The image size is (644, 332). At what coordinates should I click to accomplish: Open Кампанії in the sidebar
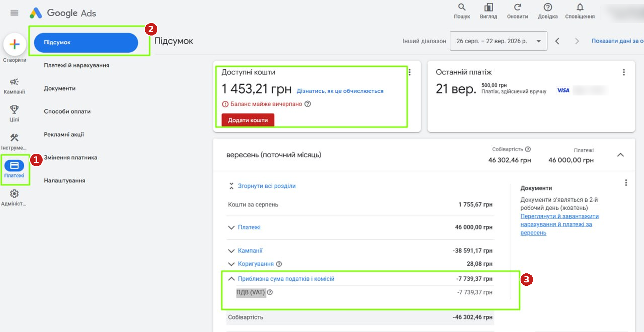[x=14, y=86]
